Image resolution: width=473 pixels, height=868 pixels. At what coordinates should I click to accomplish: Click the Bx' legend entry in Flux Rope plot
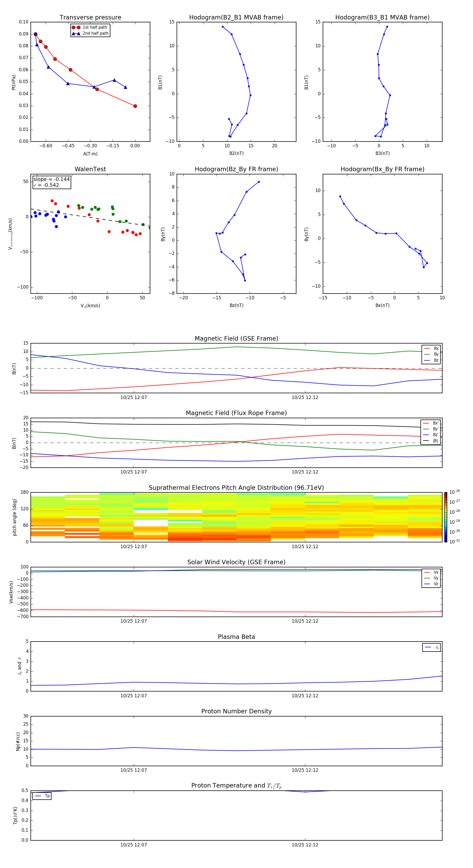(x=431, y=423)
